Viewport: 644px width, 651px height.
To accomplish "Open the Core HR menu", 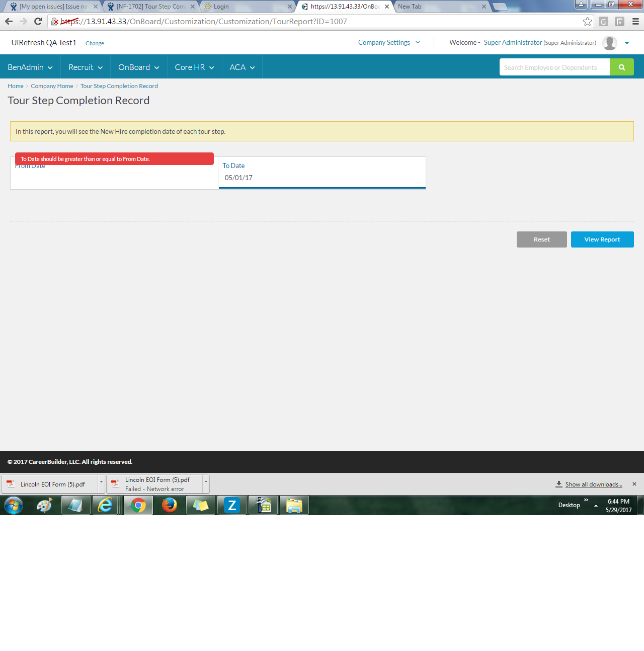I will coord(194,67).
